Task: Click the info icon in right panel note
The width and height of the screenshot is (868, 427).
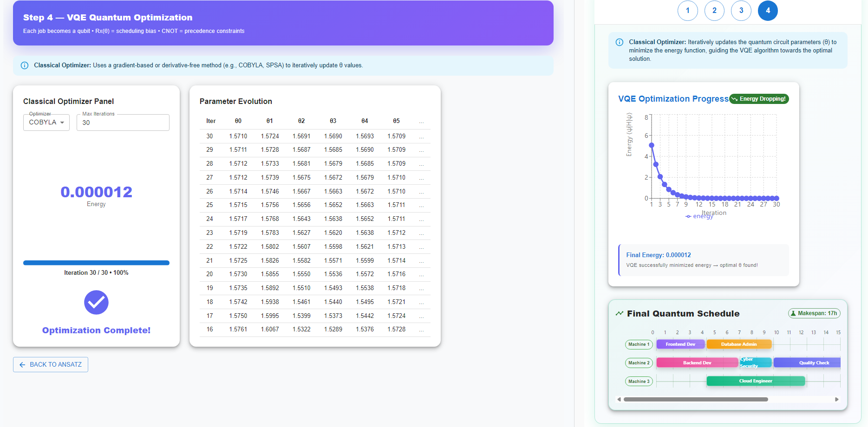Action: pos(619,42)
